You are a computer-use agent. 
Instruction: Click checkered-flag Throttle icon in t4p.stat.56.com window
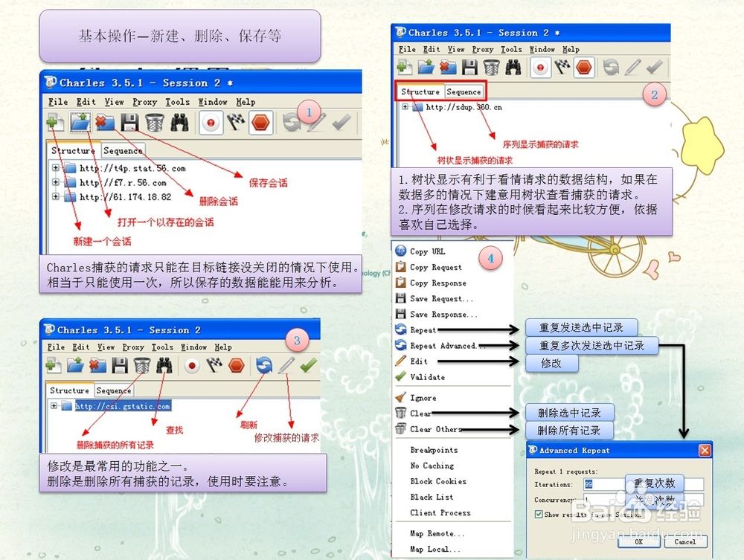click(236, 123)
